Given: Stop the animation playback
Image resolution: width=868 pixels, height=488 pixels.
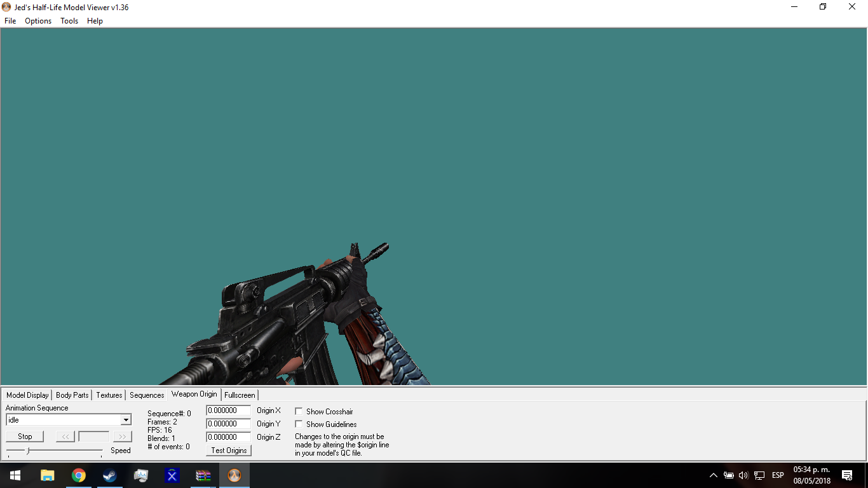Looking at the screenshot, I should click(x=25, y=437).
